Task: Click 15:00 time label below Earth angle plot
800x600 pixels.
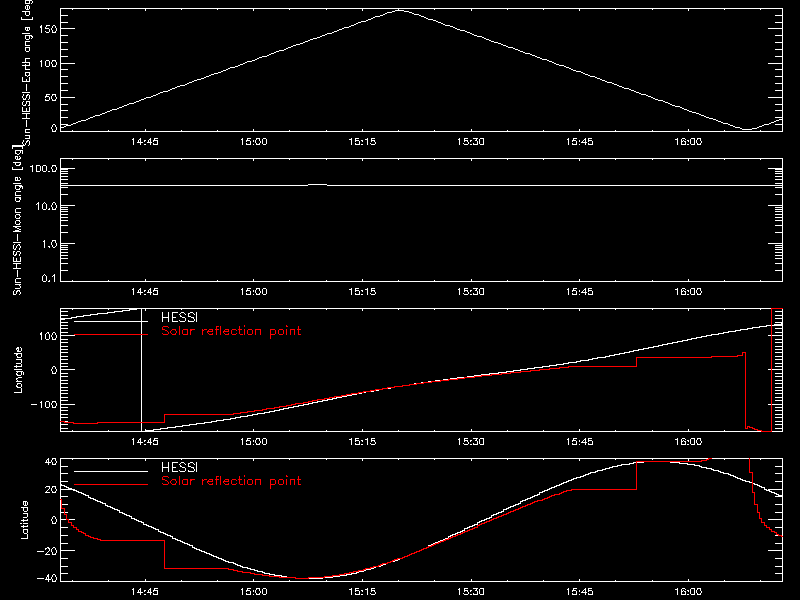Action: click(x=254, y=142)
